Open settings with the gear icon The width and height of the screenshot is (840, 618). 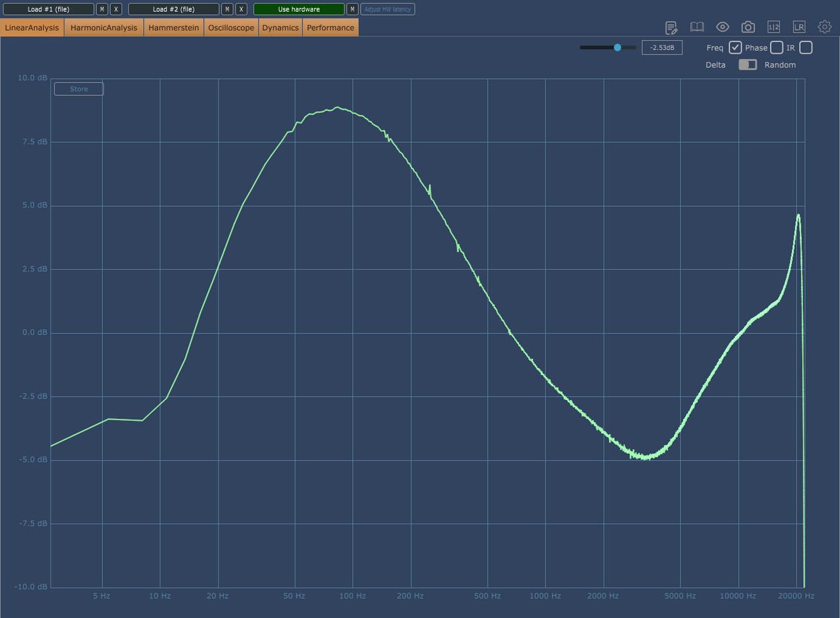pos(824,27)
